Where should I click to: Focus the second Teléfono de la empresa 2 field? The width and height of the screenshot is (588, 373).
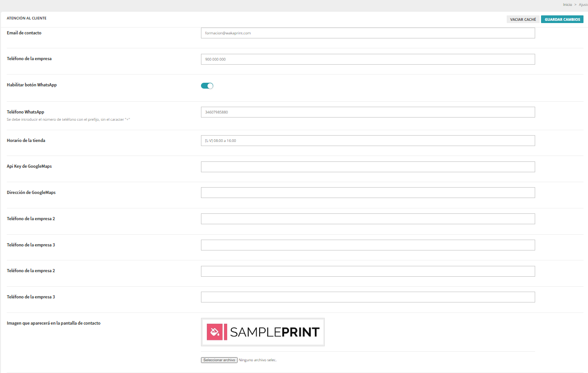click(368, 271)
